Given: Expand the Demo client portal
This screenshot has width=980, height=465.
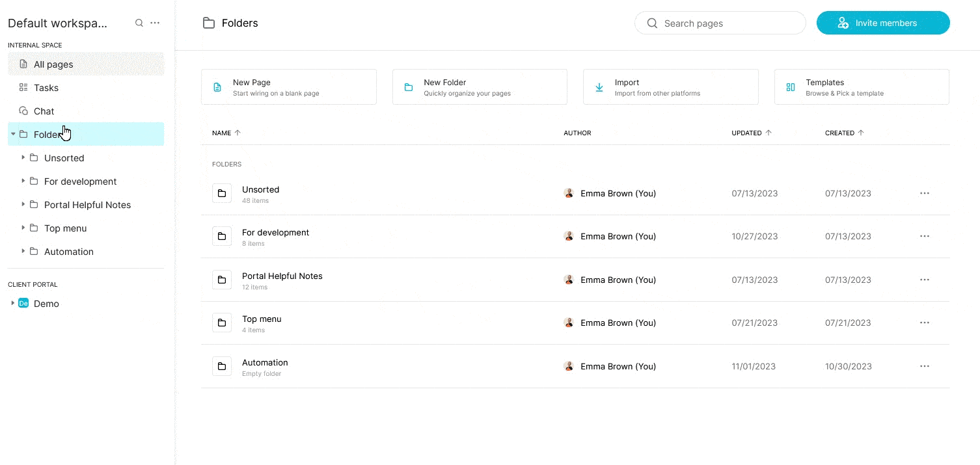Looking at the screenshot, I should pyautogui.click(x=13, y=303).
